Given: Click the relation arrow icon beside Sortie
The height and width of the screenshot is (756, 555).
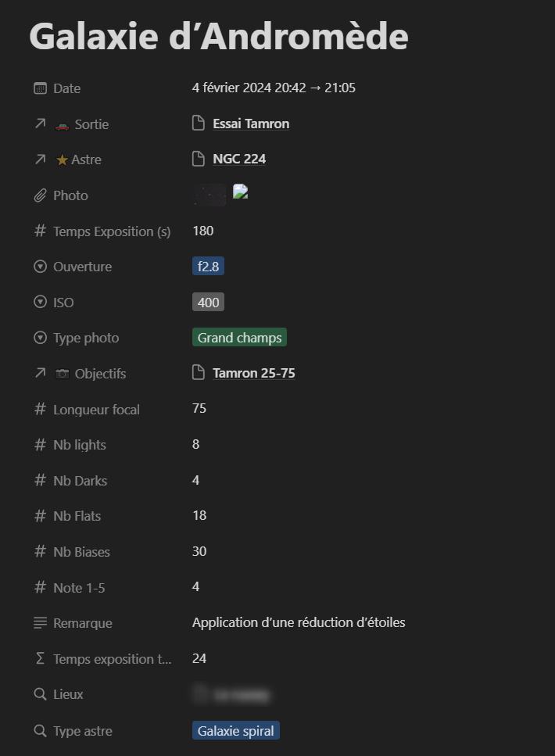Looking at the screenshot, I should pos(41,124).
